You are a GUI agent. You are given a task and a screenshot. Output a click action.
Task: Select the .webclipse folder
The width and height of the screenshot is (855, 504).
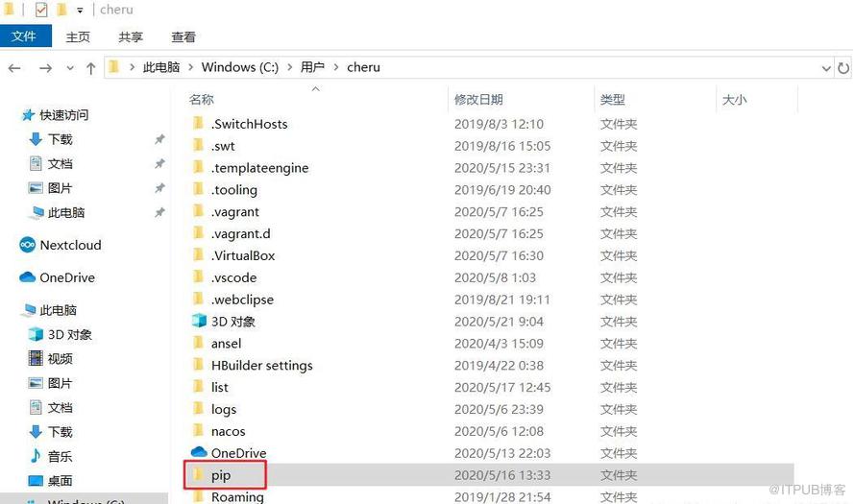[x=243, y=300]
